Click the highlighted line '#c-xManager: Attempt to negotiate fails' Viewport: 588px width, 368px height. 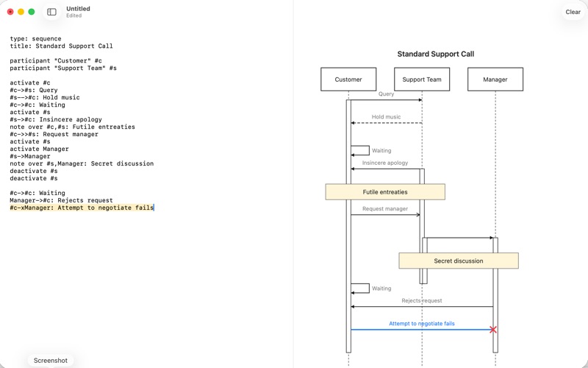point(82,208)
